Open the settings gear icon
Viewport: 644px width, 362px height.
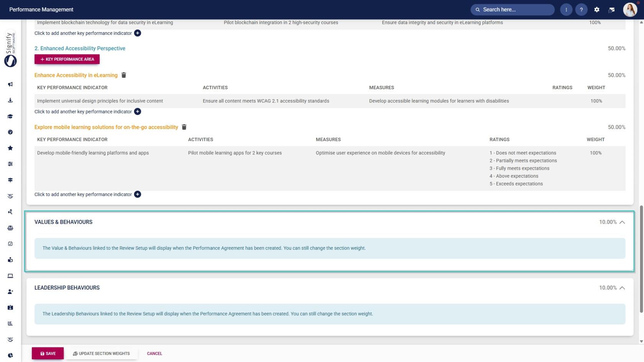[x=597, y=10]
